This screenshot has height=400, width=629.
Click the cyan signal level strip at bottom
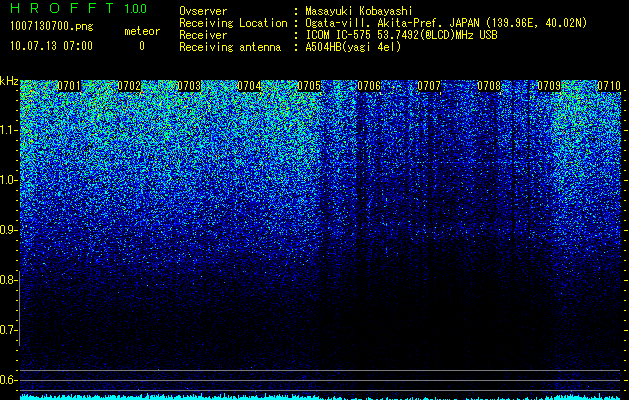pos(321,397)
